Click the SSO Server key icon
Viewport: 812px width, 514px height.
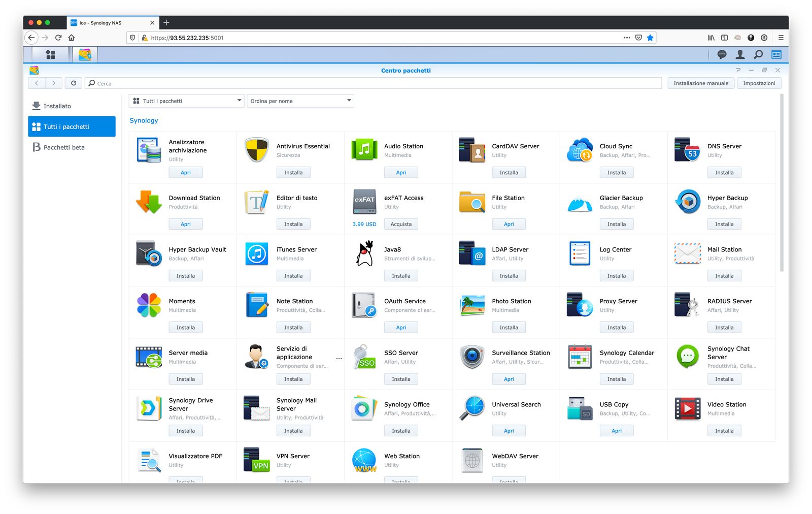[364, 357]
